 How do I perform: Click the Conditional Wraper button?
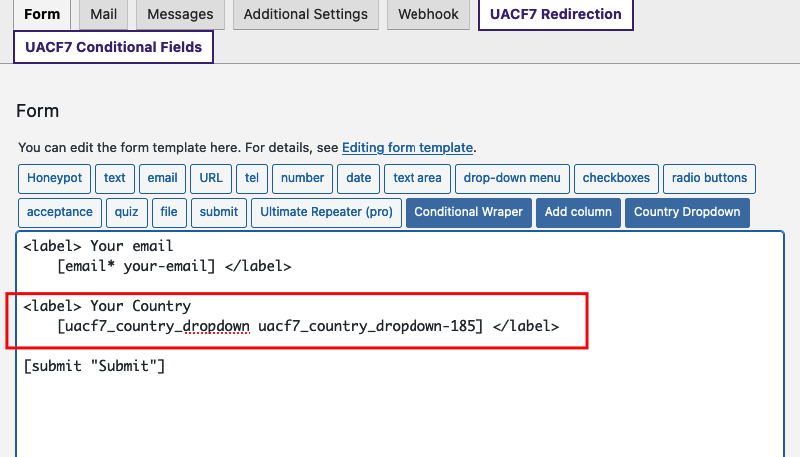pos(468,213)
